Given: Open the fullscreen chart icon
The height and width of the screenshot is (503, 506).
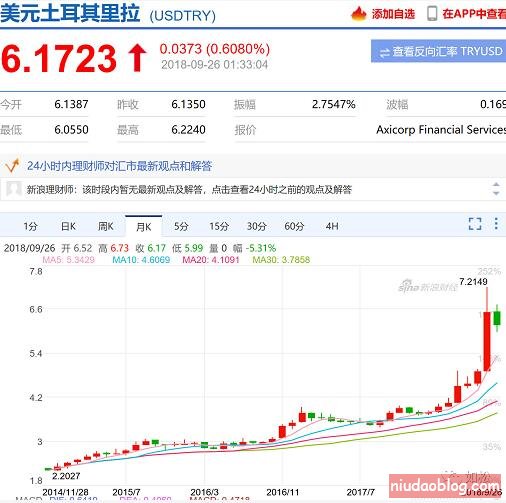Looking at the screenshot, I should (475, 224).
